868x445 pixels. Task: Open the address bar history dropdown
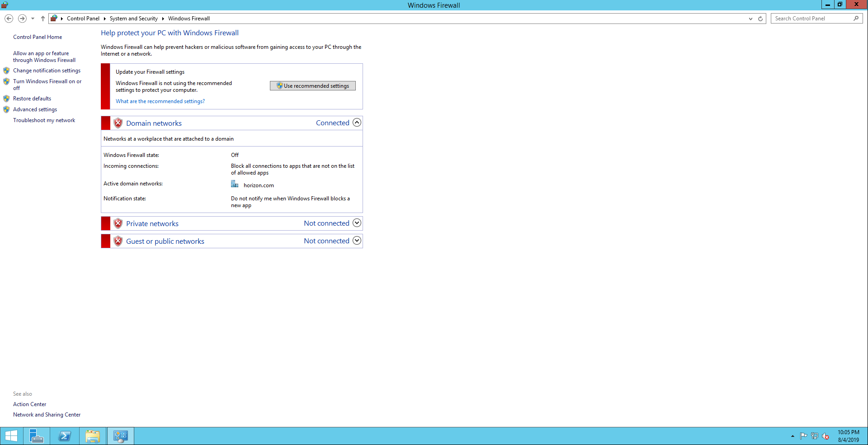pyautogui.click(x=750, y=19)
